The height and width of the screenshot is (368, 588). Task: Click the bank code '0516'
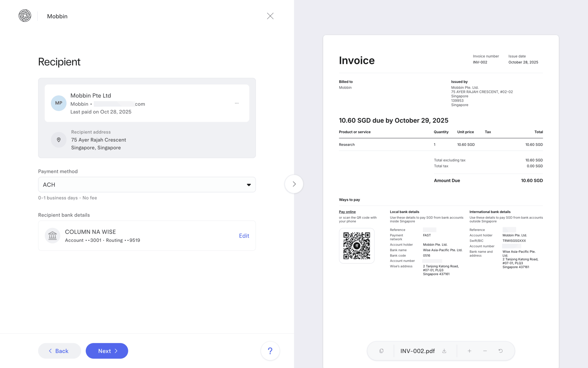[x=427, y=255]
